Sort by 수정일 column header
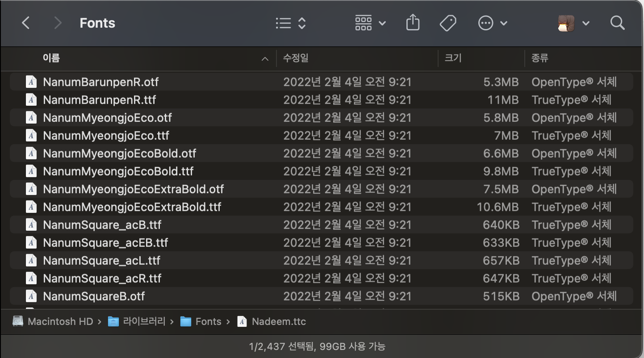This screenshot has height=358, width=644. 296,58
